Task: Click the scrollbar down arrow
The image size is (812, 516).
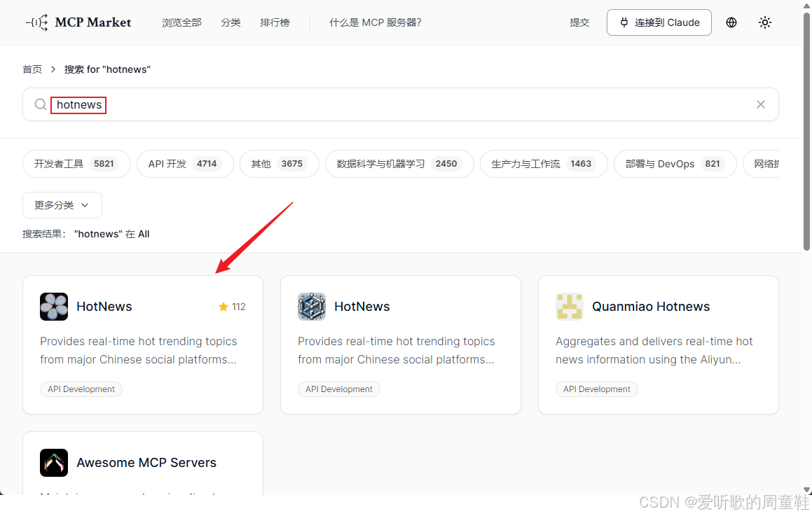Action: coord(807,489)
